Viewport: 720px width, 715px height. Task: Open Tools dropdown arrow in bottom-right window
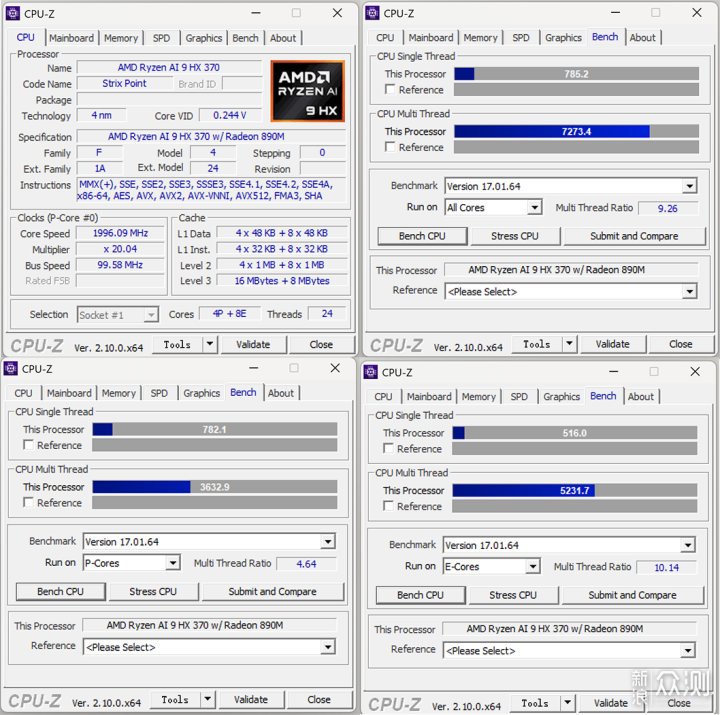point(567,703)
